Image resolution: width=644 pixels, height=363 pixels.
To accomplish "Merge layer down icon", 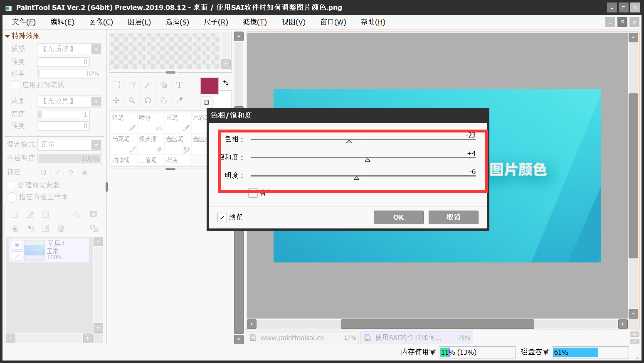I will [15, 228].
